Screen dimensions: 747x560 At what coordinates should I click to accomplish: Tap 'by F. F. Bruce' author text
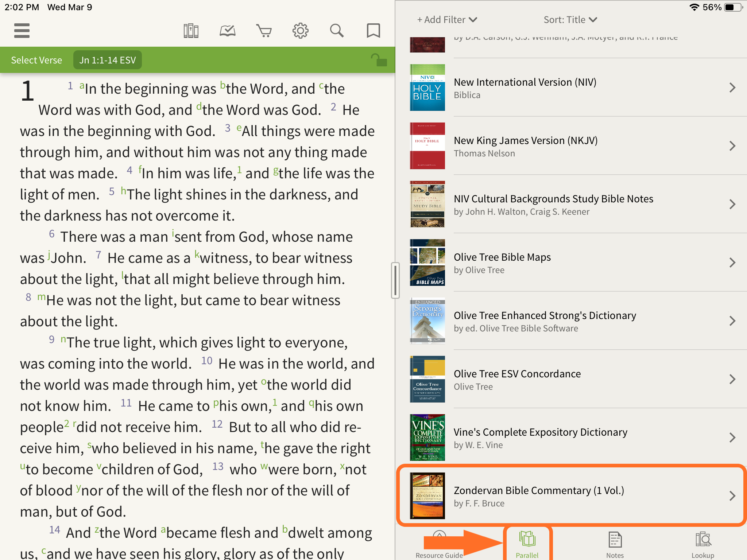pos(479,503)
